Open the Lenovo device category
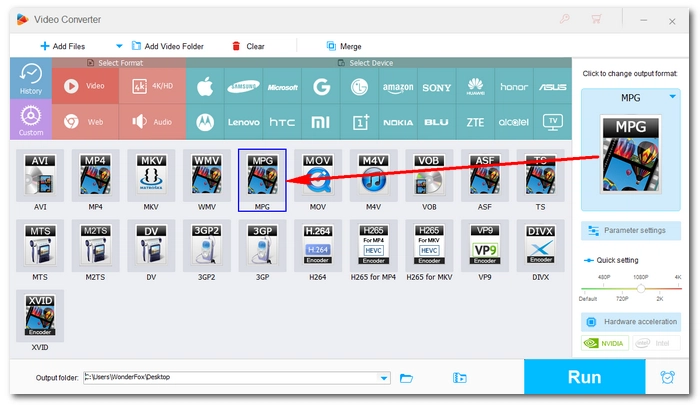This screenshot has width=700, height=405. point(243,122)
